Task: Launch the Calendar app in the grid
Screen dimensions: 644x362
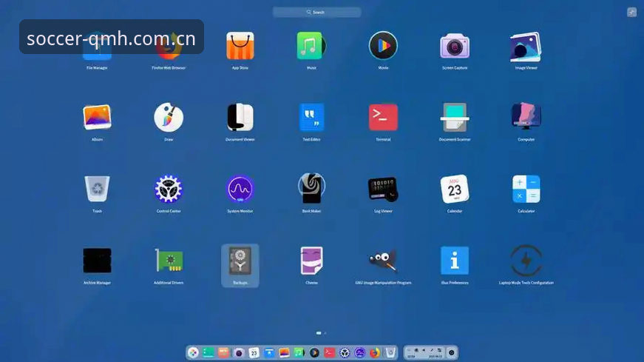Action: click(455, 189)
